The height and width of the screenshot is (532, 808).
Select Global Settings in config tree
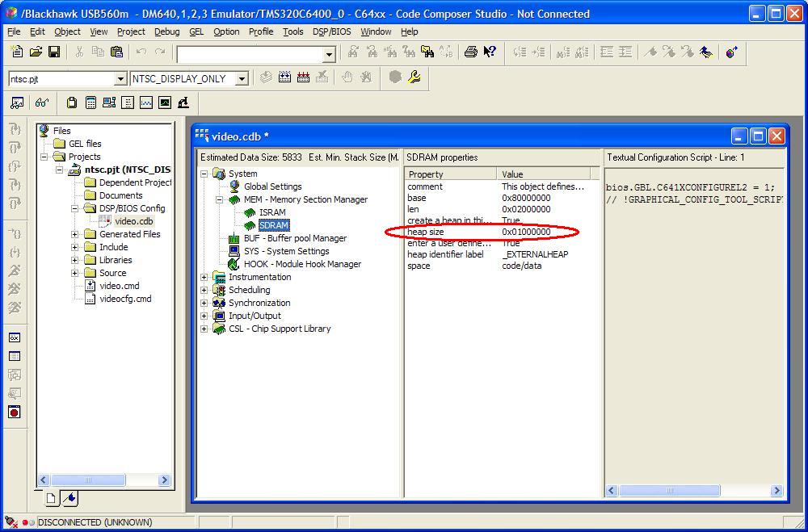[272, 186]
